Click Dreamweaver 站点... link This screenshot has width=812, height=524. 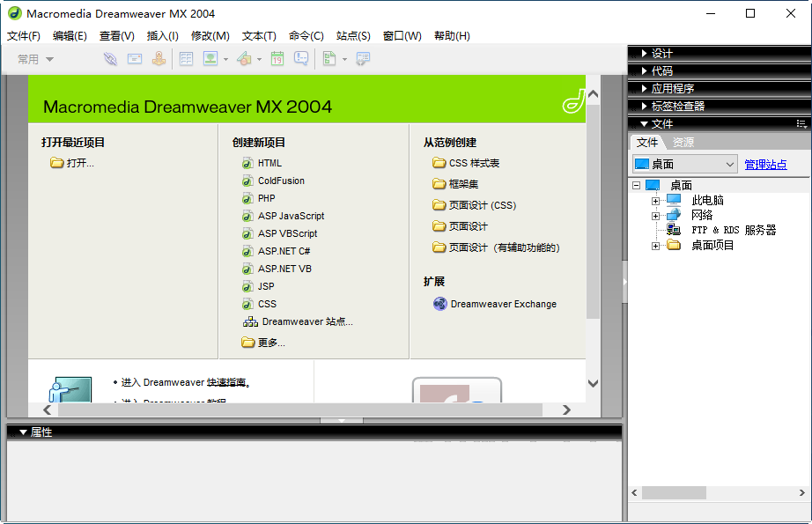pos(298,321)
